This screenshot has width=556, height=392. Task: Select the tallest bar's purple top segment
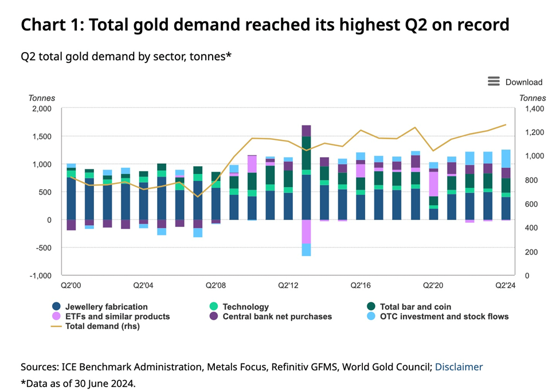pos(306,131)
